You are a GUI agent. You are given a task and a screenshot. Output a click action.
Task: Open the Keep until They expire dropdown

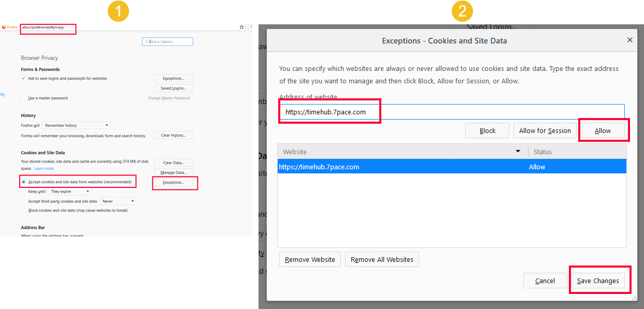[69, 192]
